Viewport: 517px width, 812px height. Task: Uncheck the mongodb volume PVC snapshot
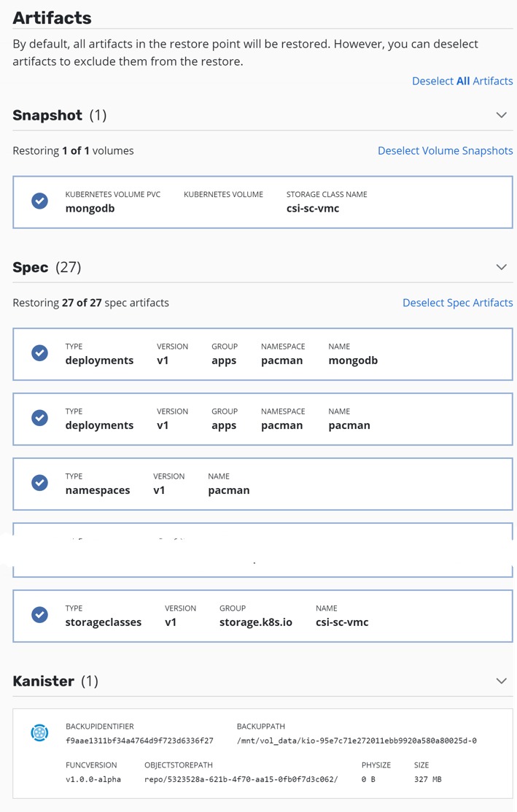click(40, 201)
